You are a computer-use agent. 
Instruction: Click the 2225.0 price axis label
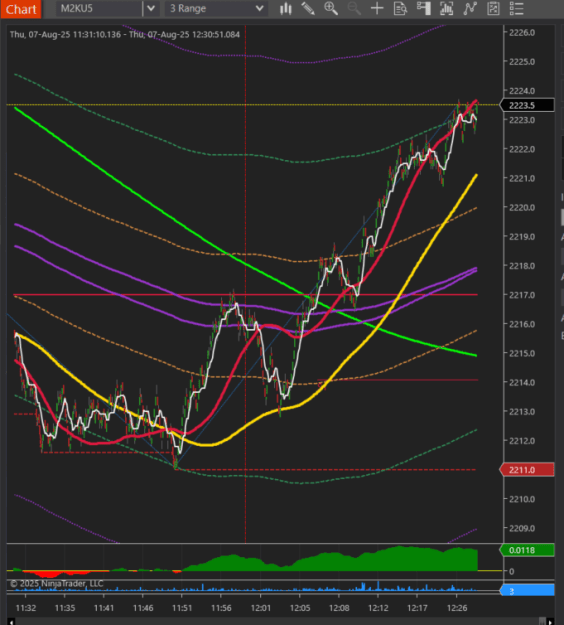click(x=522, y=62)
